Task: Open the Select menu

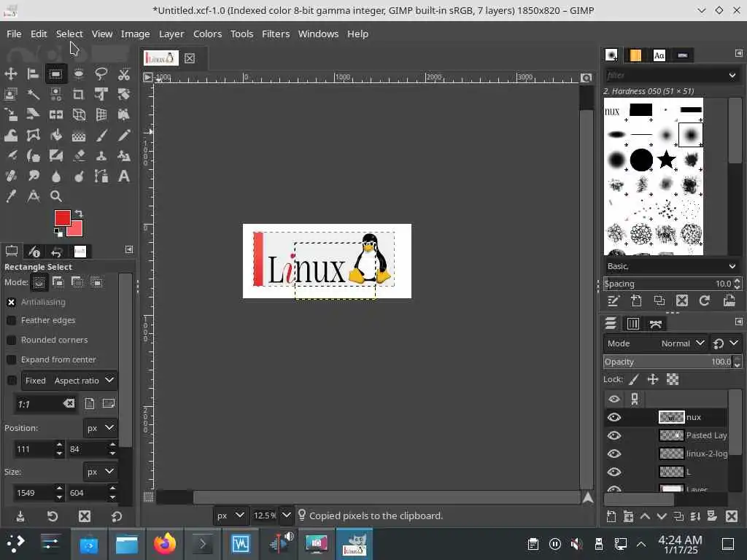Action: [x=69, y=34]
